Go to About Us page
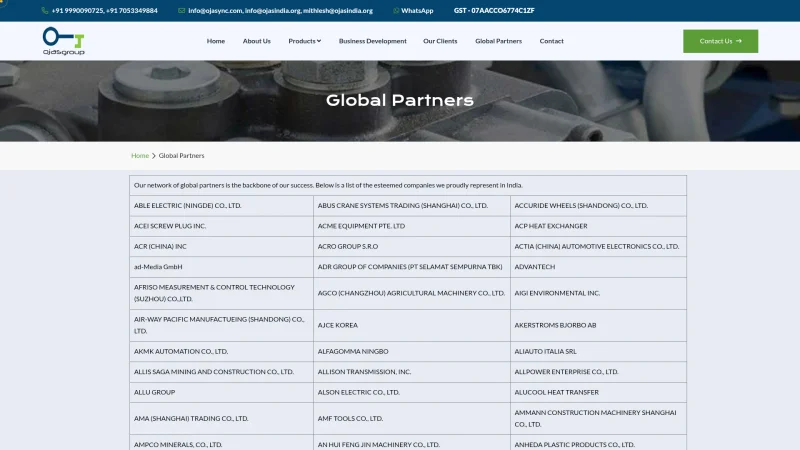Viewport: 800px width, 450px height. (x=257, y=41)
